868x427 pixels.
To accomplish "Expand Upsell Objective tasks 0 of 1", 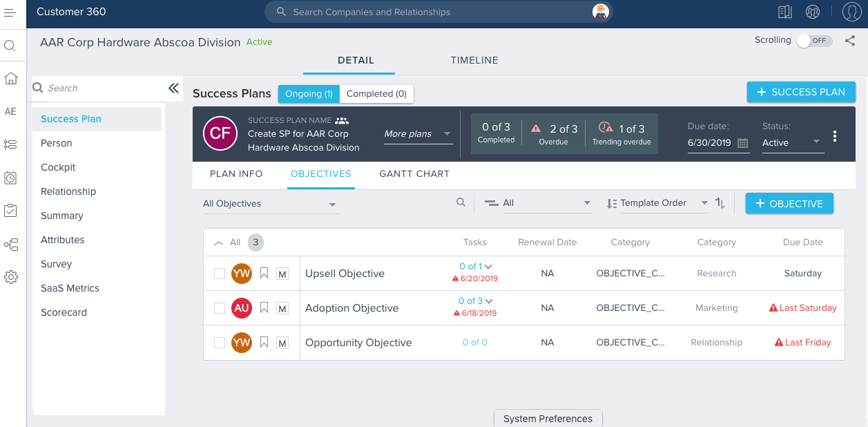I will 476,267.
